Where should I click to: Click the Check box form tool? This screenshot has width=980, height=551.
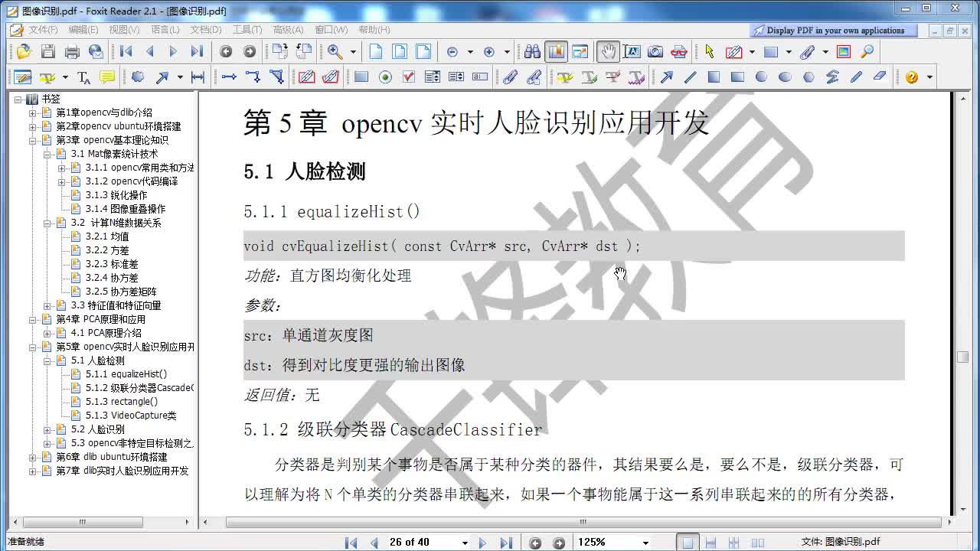point(409,77)
